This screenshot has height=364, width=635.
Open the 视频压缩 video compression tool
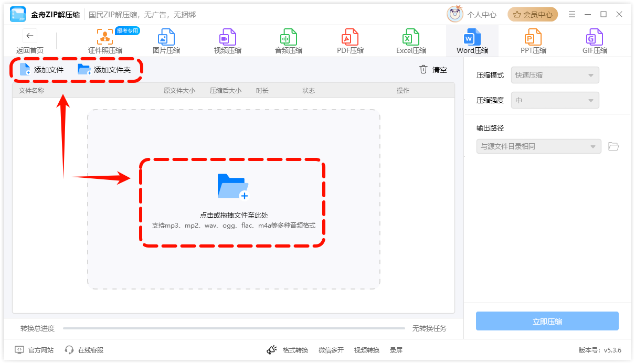pos(228,42)
